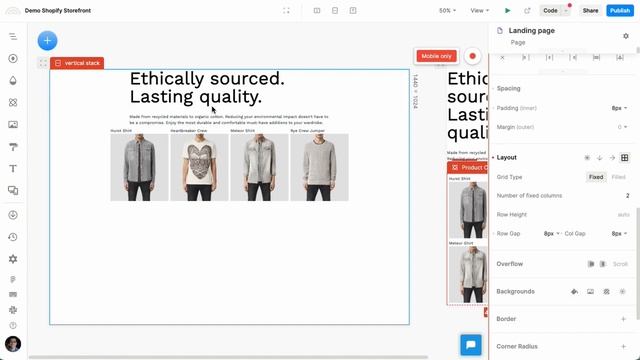Select the free-form layout icon in Layout row
640x360 pixels.
[587, 158]
